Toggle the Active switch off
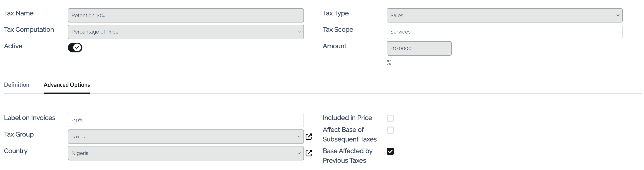The width and height of the screenshot is (644, 170). (75, 47)
